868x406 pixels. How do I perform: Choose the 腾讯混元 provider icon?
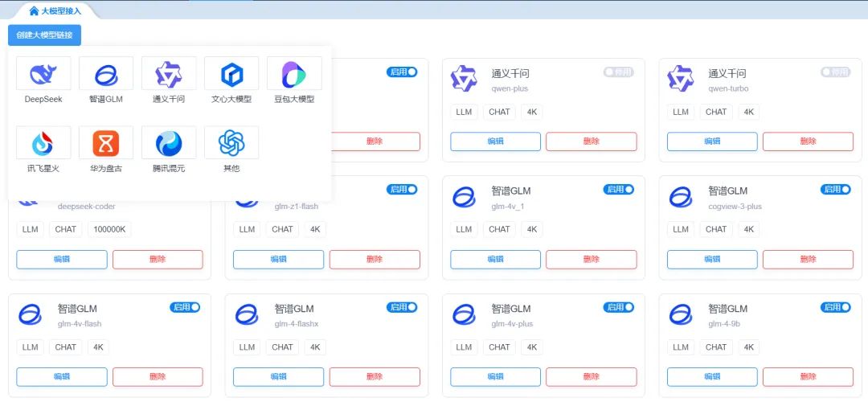tap(169, 143)
